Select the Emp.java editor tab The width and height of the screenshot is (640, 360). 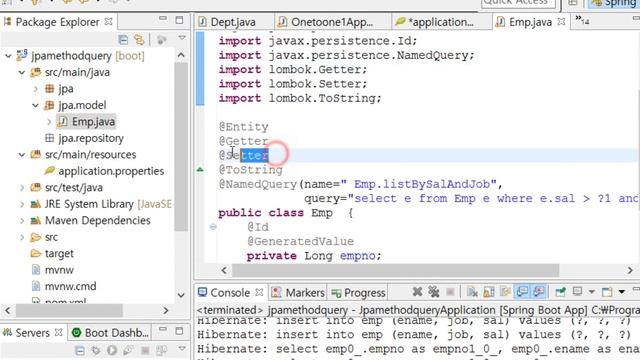point(530,22)
